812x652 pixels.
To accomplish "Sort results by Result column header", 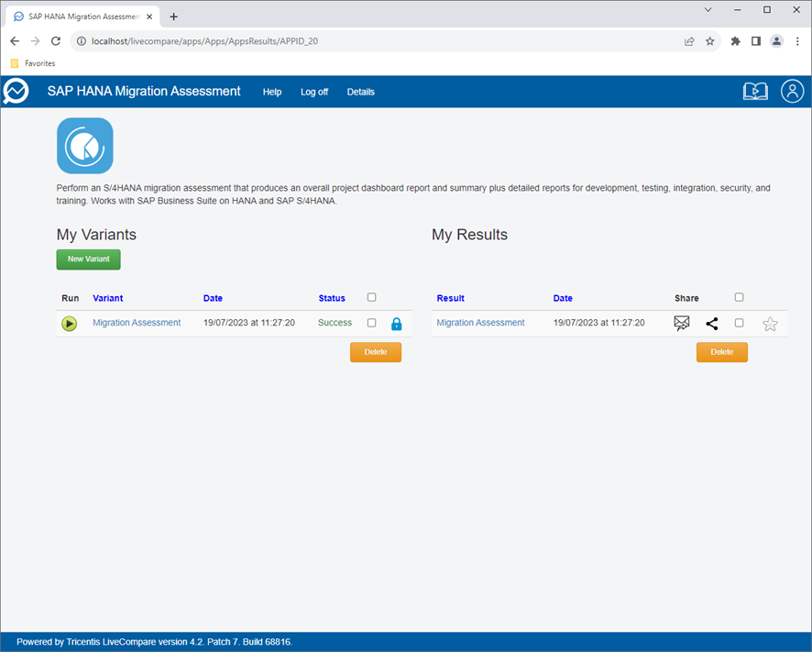I will coord(451,298).
